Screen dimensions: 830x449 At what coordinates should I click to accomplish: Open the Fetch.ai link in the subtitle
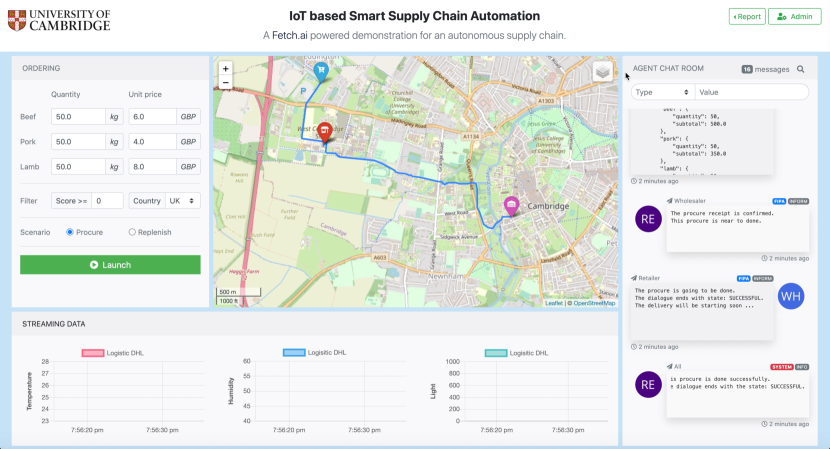(290, 35)
